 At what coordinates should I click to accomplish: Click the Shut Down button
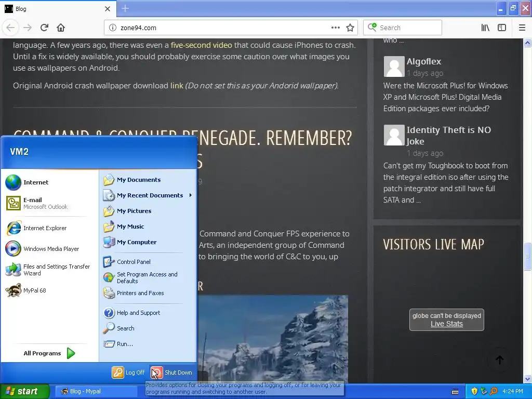(171, 373)
